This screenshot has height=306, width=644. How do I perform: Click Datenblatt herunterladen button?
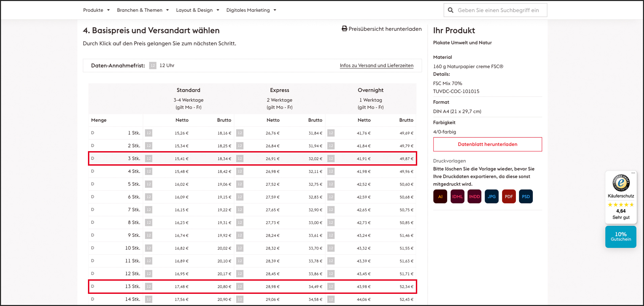coord(487,144)
